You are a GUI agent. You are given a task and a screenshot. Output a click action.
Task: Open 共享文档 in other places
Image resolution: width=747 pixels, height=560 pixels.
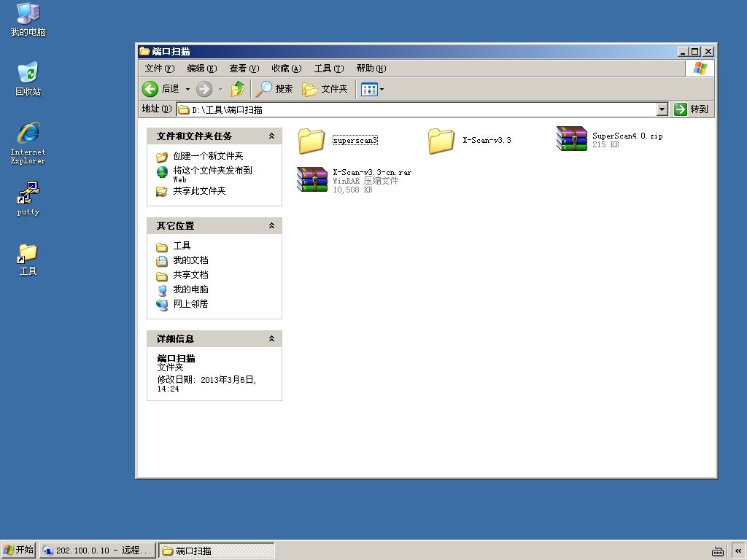coord(190,275)
